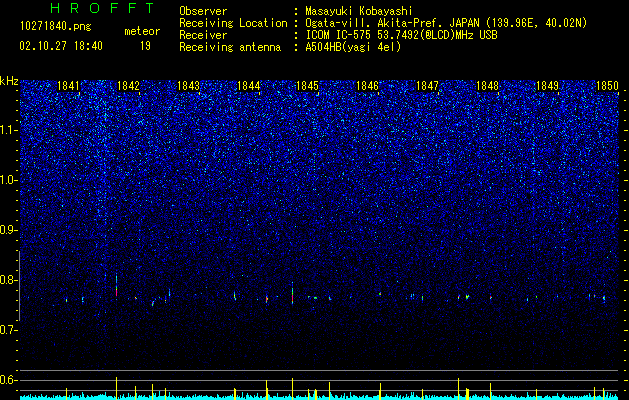The image size is (629, 400).
Task: Select the file name 10271840.png
Action: pos(56,27)
